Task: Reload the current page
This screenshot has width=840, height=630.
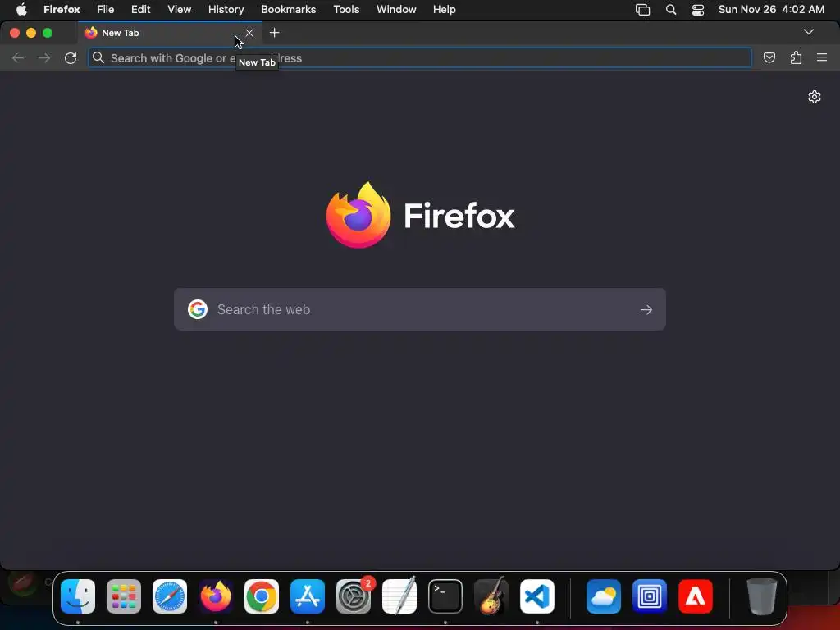Action: pos(71,58)
